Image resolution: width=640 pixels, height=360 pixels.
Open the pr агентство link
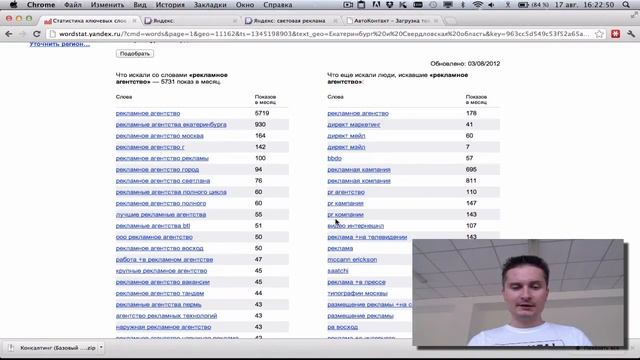(346, 192)
